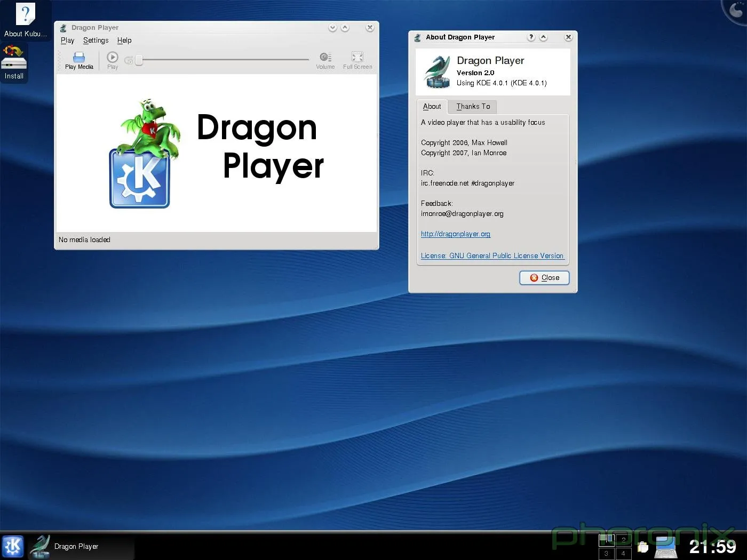The image size is (747, 560).
Task: Launch the Install desktop icon
Action: click(14, 62)
